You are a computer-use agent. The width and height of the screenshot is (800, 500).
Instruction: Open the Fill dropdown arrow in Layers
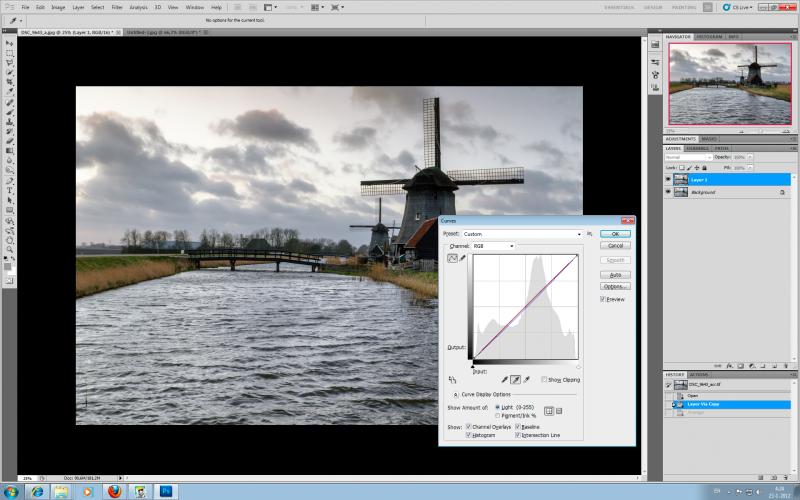(x=750, y=167)
